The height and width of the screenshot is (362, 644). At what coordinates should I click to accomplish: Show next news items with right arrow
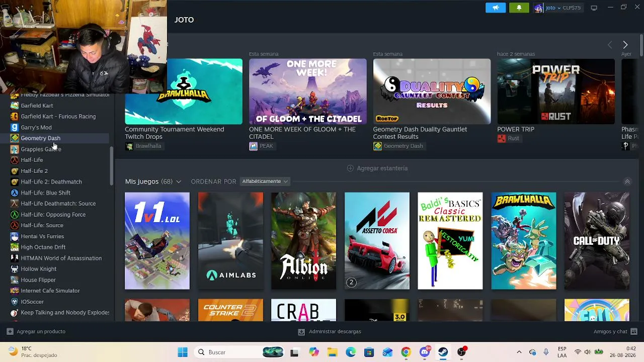tap(625, 45)
